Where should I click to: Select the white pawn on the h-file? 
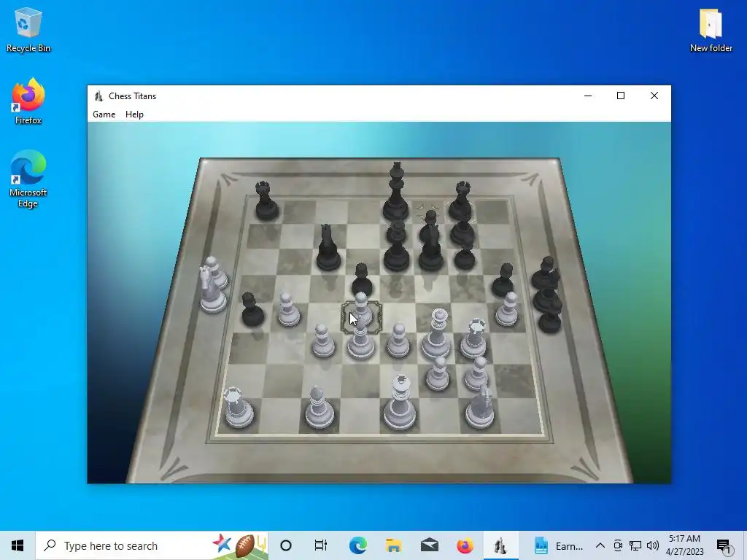click(x=506, y=309)
